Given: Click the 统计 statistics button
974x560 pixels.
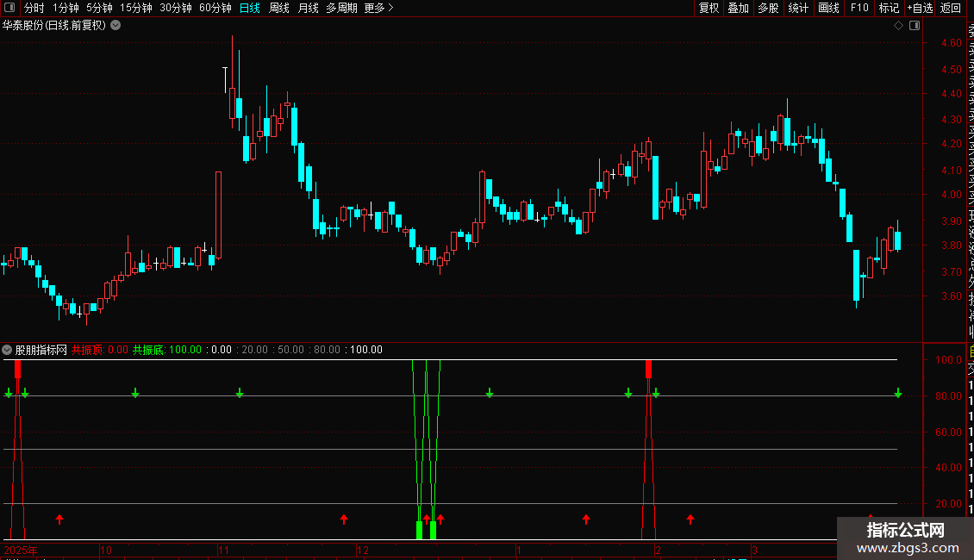Looking at the screenshot, I should [798, 8].
